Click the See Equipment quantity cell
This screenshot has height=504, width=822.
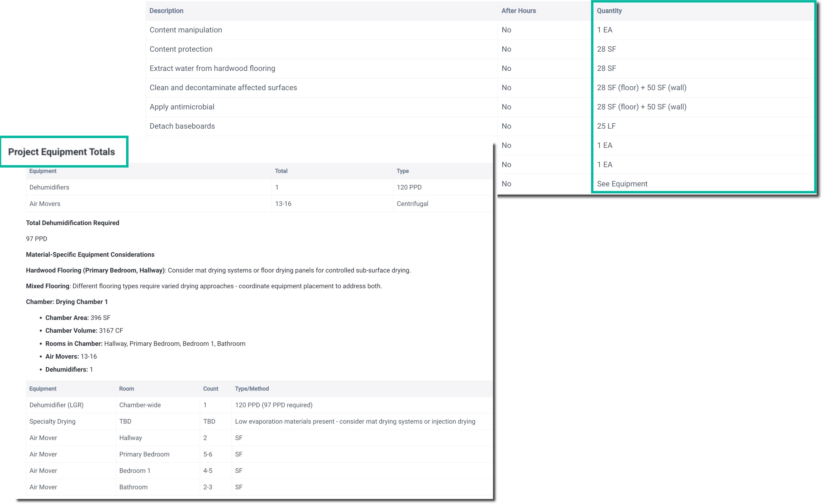622,184
